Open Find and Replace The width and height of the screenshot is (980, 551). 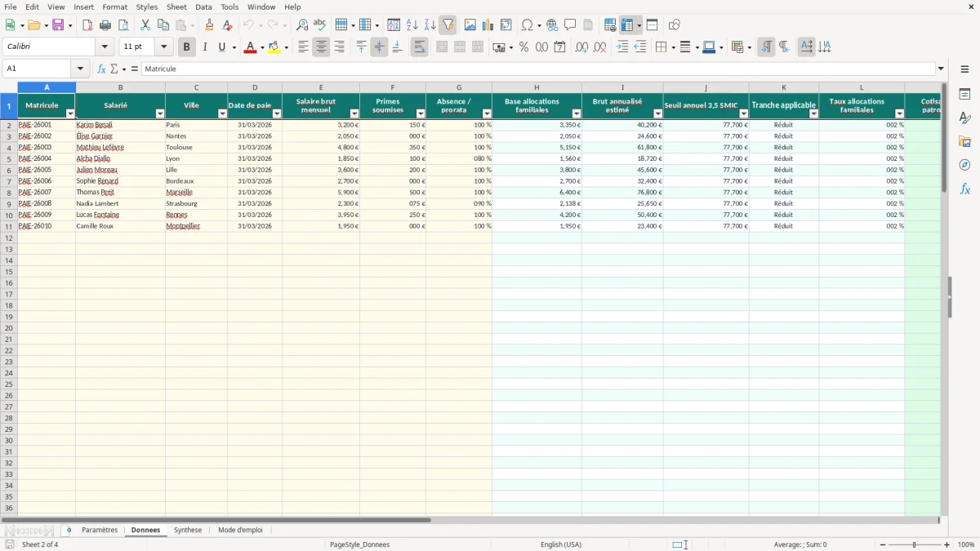pyautogui.click(x=302, y=25)
